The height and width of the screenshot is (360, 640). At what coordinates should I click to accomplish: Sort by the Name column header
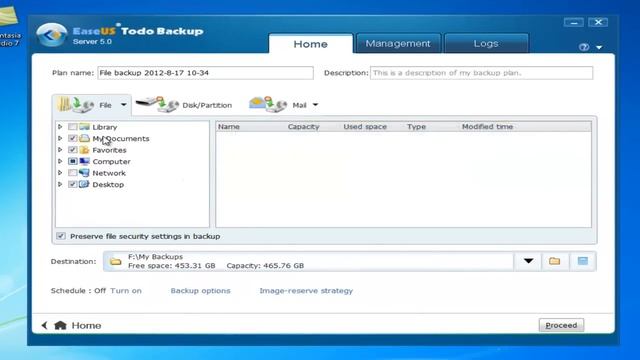[x=229, y=127]
